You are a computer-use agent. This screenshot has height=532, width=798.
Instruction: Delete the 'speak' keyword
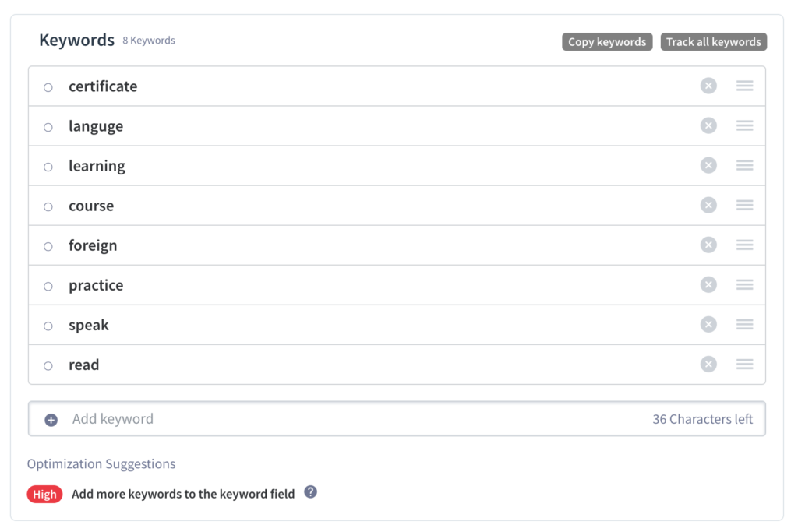click(x=708, y=324)
